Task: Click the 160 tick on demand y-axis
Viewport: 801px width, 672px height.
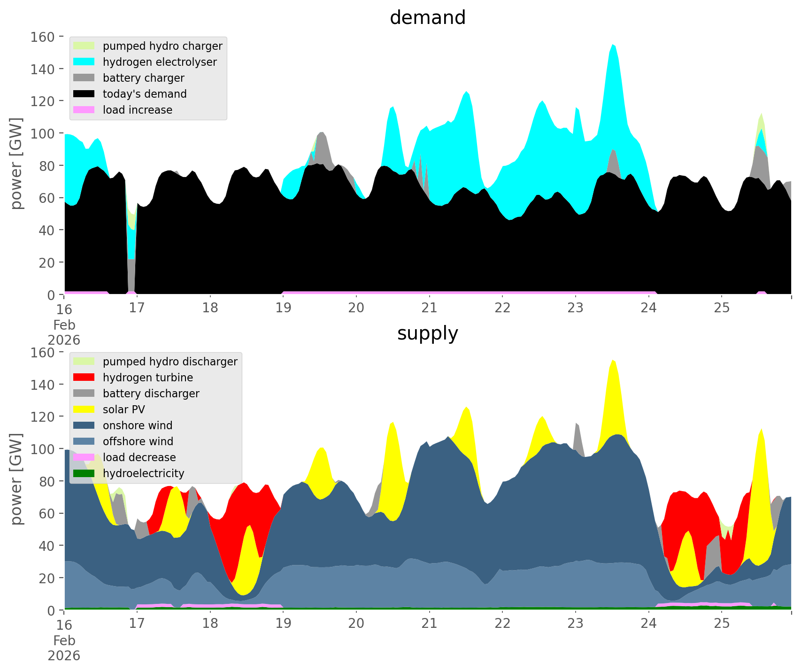Action: pyautogui.click(x=42, y=37)
